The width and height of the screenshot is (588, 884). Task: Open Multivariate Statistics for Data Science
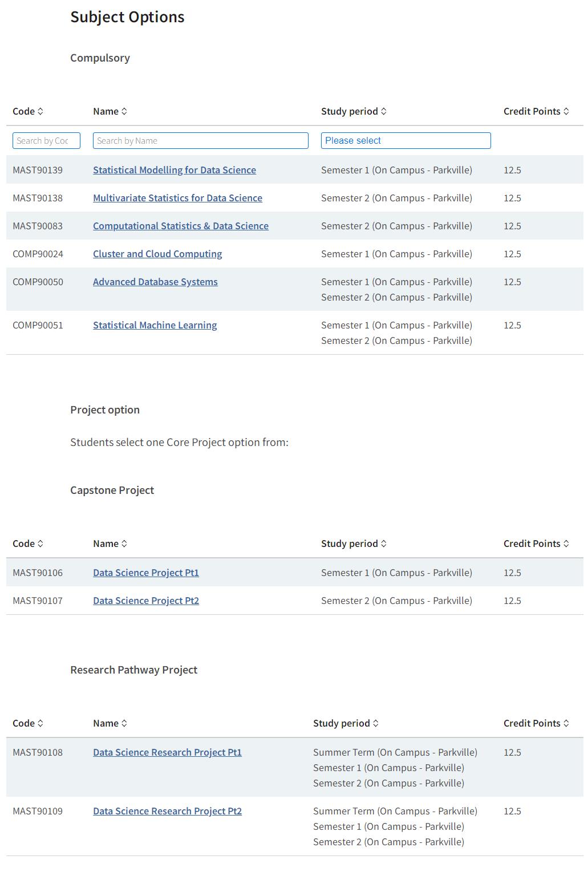pyautogui.click(x=177, y=198)
